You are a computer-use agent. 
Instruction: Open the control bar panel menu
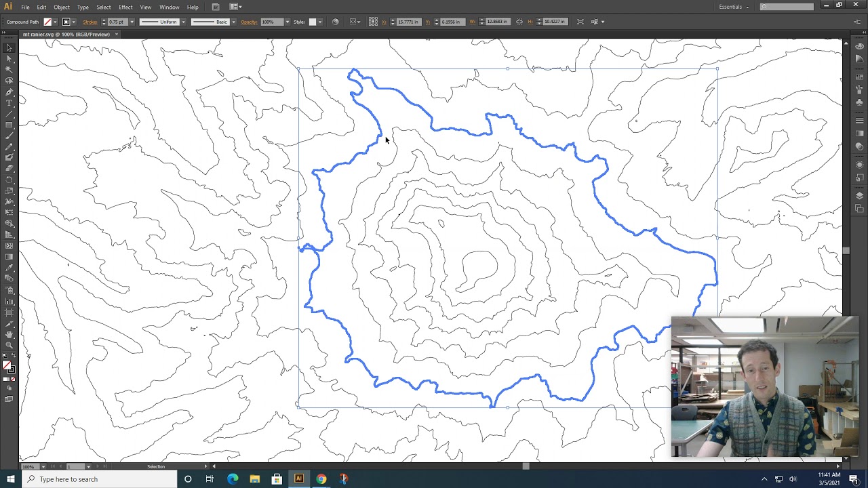pos(857,22)
